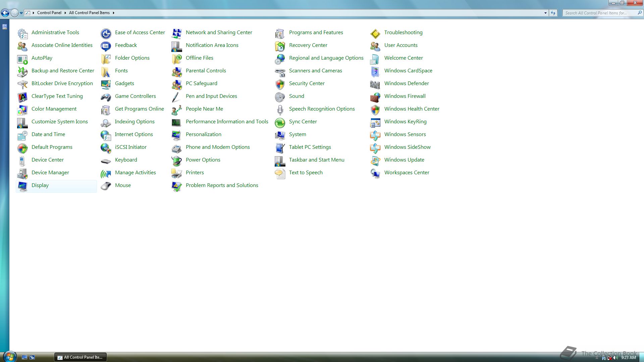Open Workspaces Center link
The width and height of the screenshot is (644, 362).
click(407, 173)
